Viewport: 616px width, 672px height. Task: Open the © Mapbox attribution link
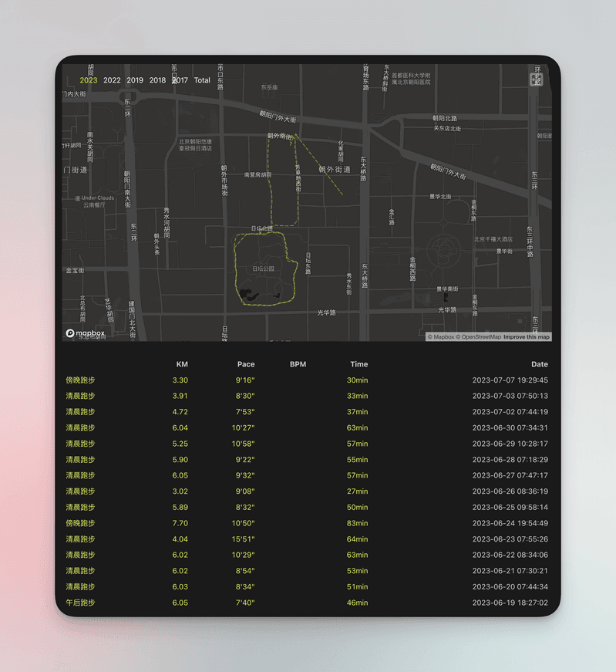click(441, 337)
